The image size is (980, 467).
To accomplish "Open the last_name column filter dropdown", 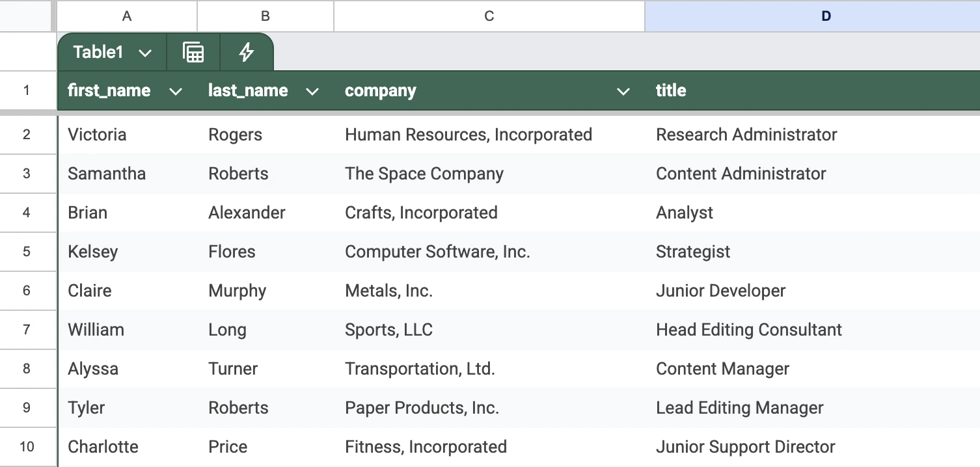I will click(312, 91).
